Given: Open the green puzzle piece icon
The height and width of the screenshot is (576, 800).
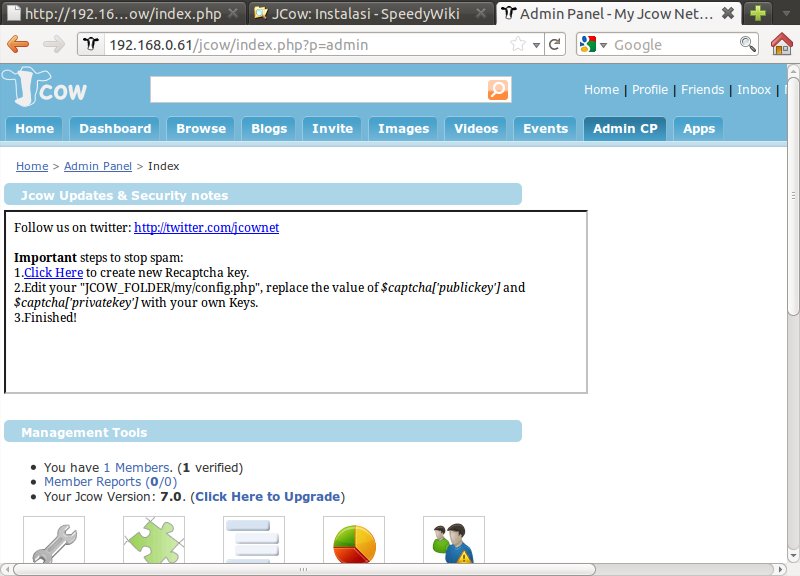Looking at the screenshot, I should [154, 540].
